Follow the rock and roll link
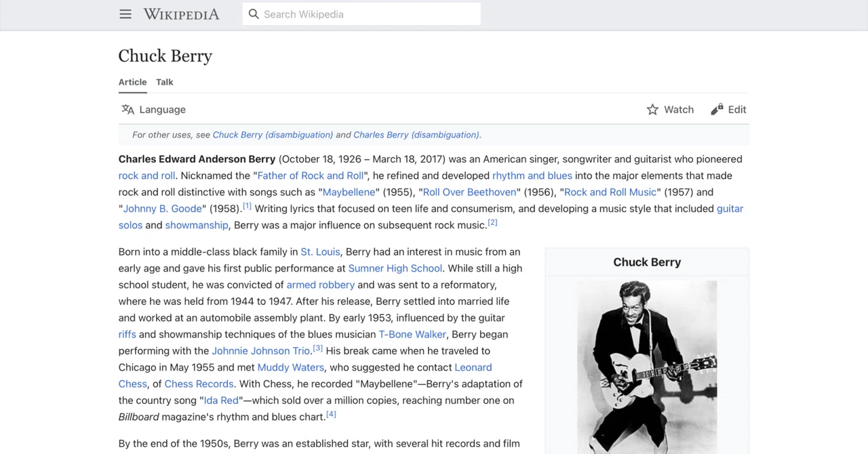 (x=146, y=176)
